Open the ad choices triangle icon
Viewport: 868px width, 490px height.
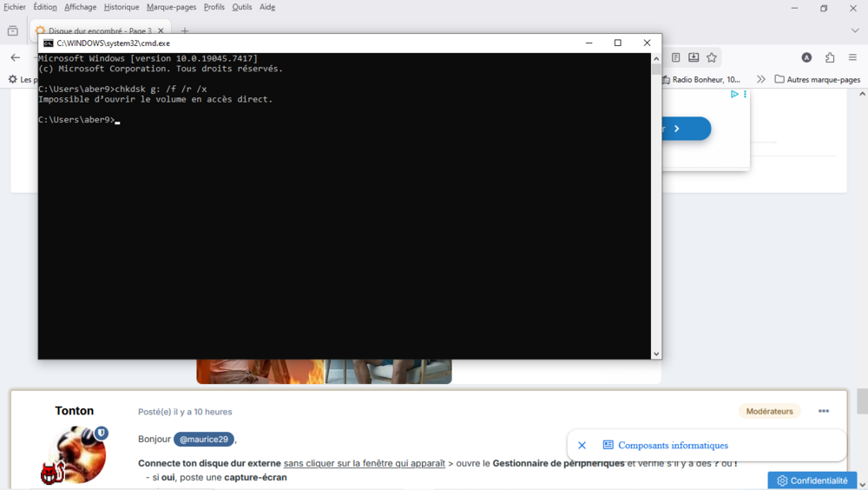(734, 94)
